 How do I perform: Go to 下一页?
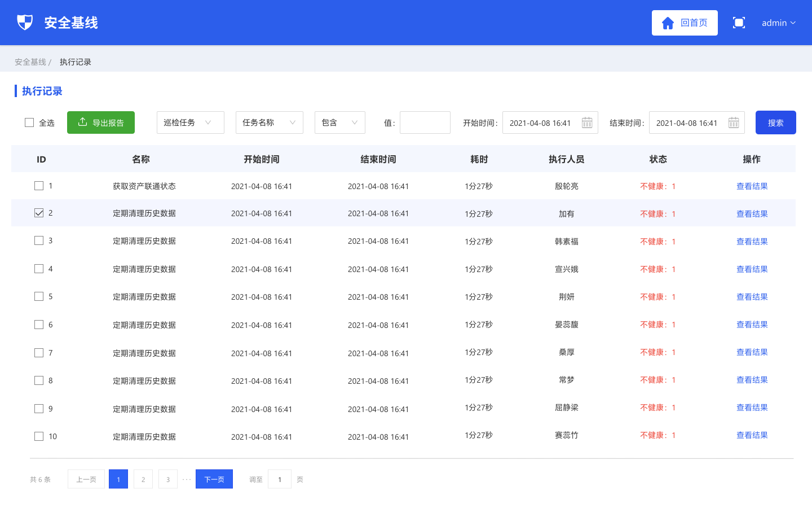point(214,479)
